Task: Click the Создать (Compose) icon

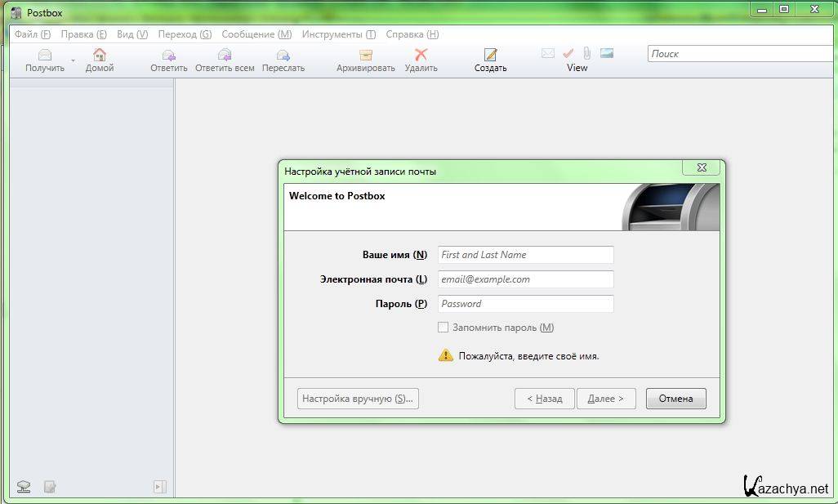Action: point(490,56)
